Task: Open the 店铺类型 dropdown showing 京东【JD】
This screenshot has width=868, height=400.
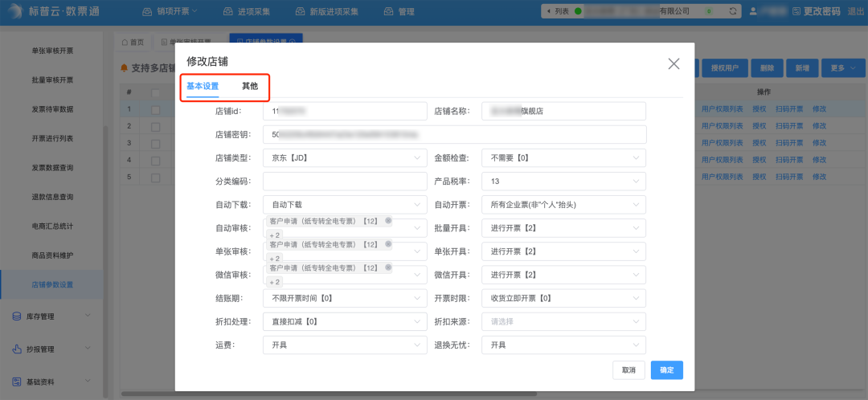Action: click(x=345, y=158)
